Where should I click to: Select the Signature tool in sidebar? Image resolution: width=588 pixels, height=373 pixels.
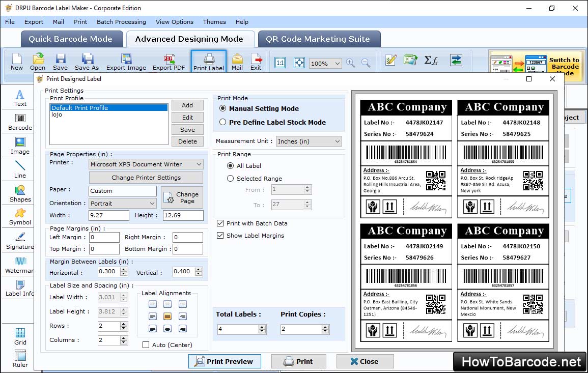[20, 241]
